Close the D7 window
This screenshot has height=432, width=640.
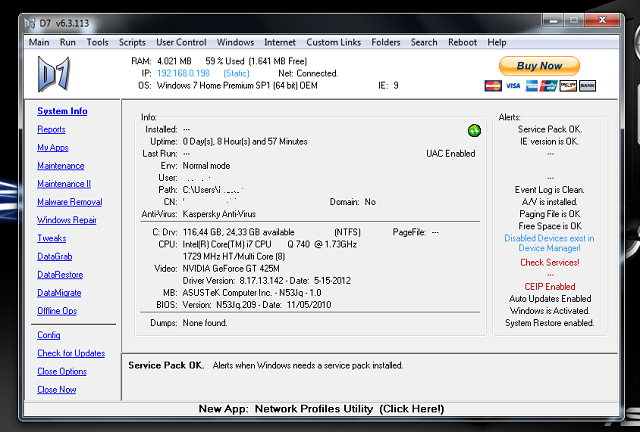[602, 20]
